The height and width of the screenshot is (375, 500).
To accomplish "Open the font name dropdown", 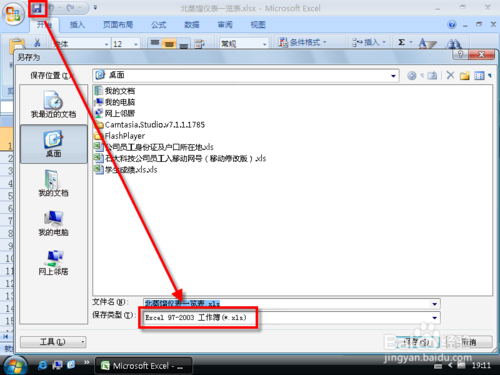I will [106, 44].
